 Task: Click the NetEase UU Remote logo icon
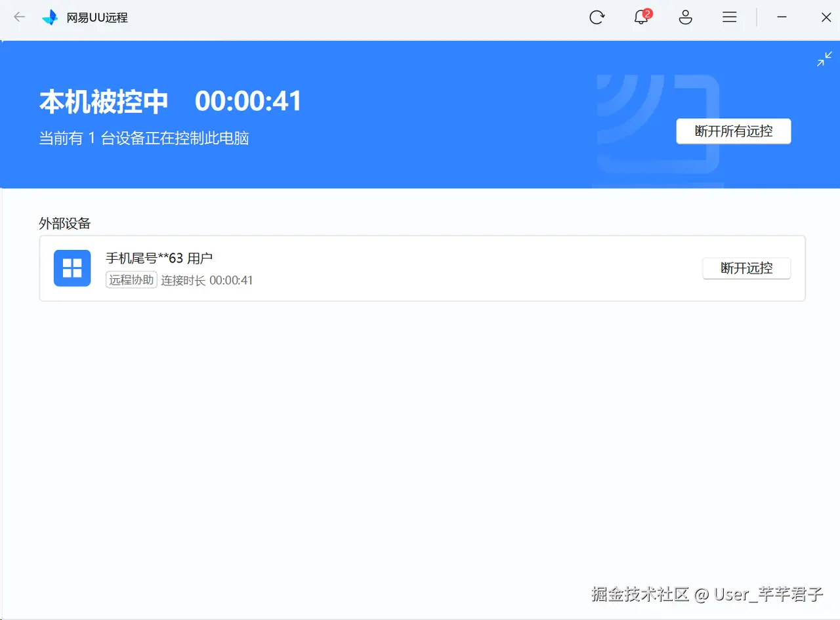pos(50,18)
